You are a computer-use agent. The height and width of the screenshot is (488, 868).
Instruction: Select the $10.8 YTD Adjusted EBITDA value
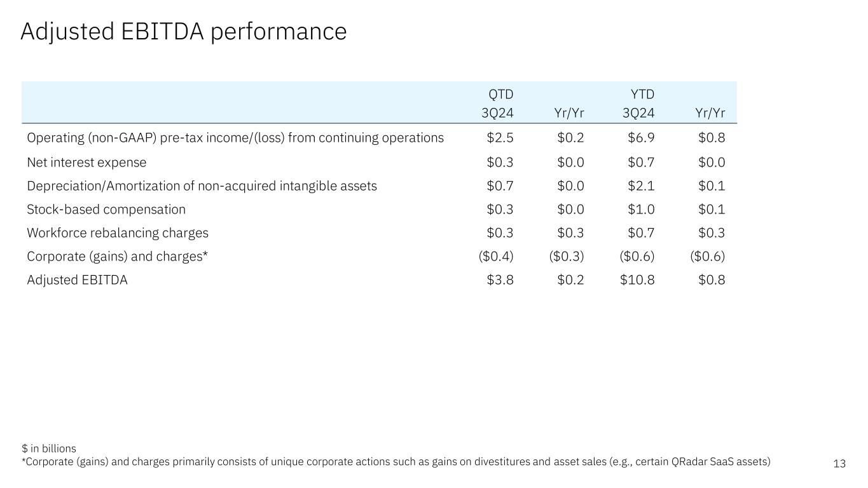pyautogui.click(x=637, y=280)
